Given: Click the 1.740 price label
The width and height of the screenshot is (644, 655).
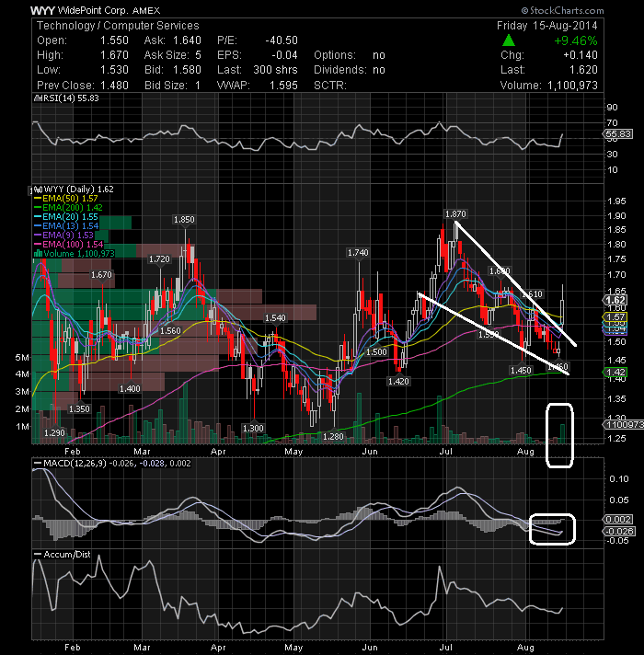Looking at the screenshot, I should pyautogui.click(x=358, y=252).
